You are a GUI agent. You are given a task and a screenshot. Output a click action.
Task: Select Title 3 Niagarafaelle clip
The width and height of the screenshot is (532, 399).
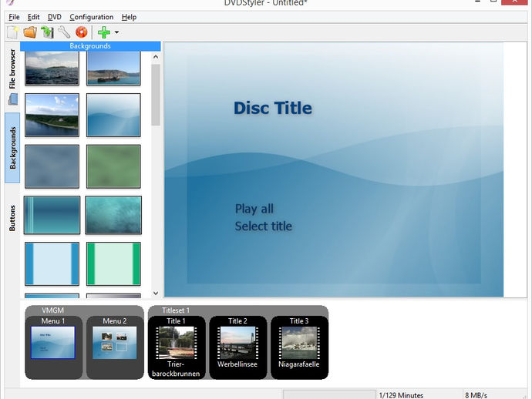pyautogui.click(x=299, y=347)
